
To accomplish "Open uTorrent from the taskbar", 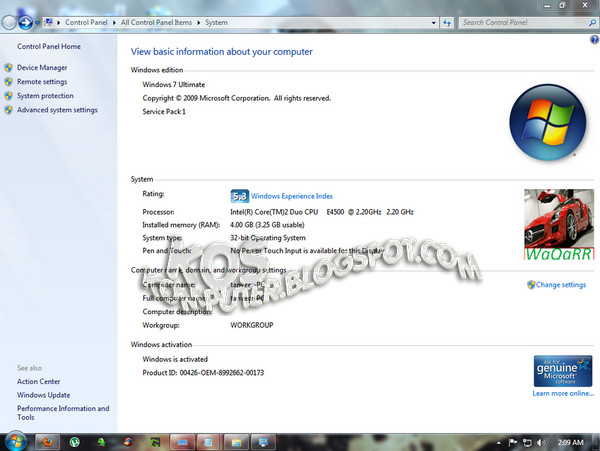I will pyautogui.click(x=75, y=443).
